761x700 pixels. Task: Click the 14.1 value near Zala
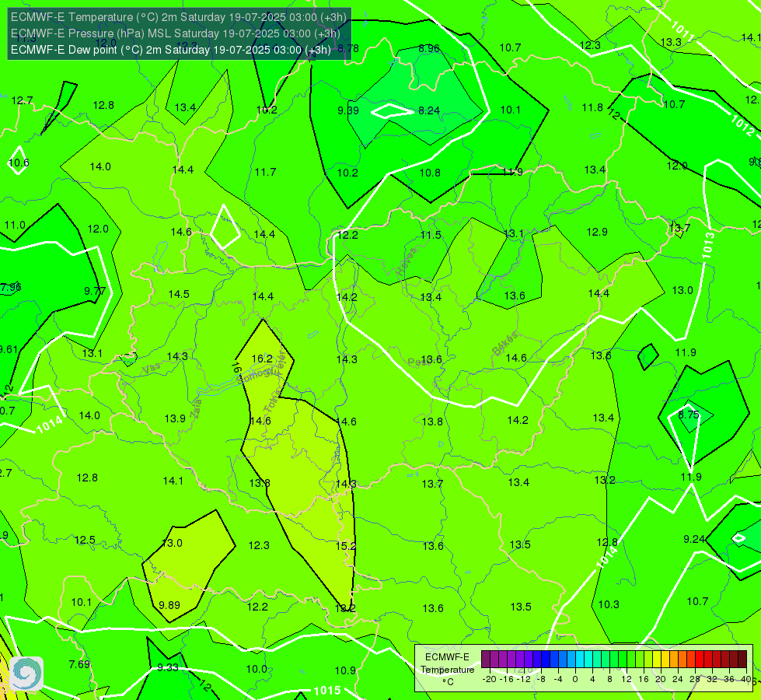pyautogui.click(x=173, y=481)
